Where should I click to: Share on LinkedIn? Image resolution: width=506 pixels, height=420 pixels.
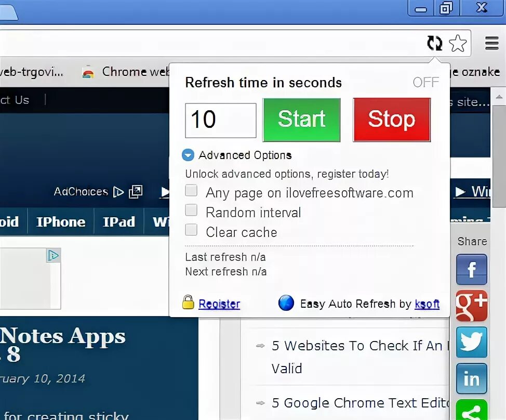click(x=472, y=378)
